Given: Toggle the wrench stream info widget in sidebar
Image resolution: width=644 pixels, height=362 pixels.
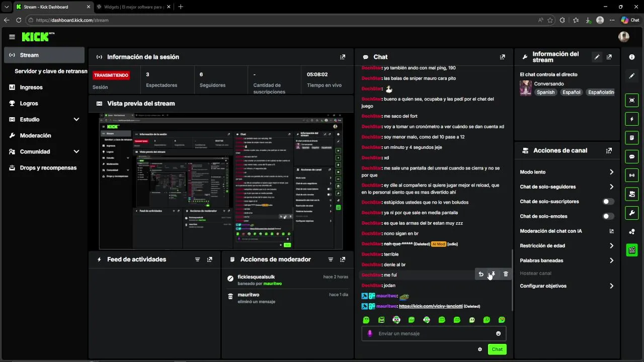Looking at the screenshot, I should pos(632,213).
